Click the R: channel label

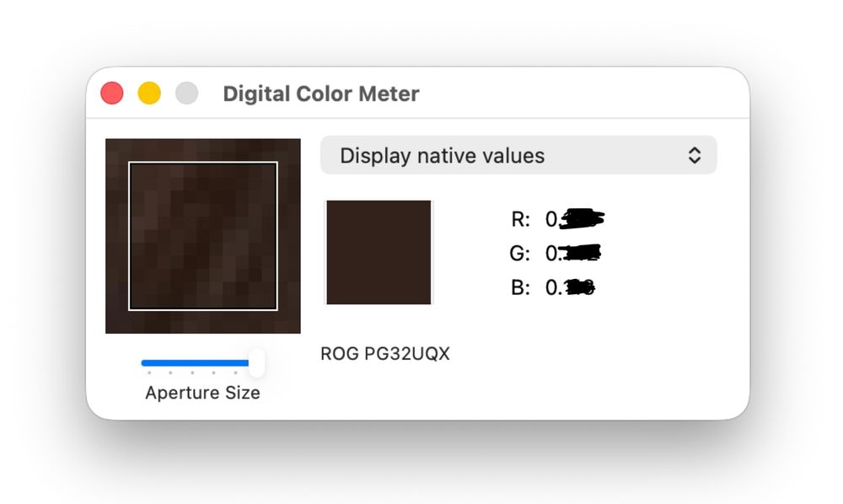[x=520, y=219]
